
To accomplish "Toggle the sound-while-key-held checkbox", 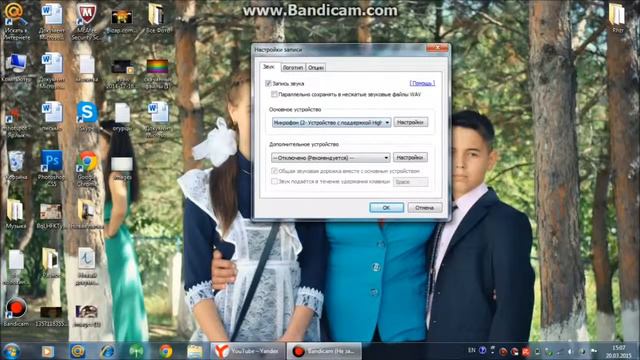I will 274,181.
